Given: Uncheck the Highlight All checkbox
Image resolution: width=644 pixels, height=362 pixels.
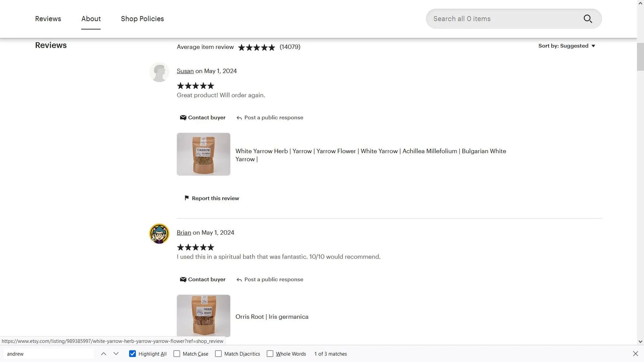Looking at the screenshot, I should 132,354.
